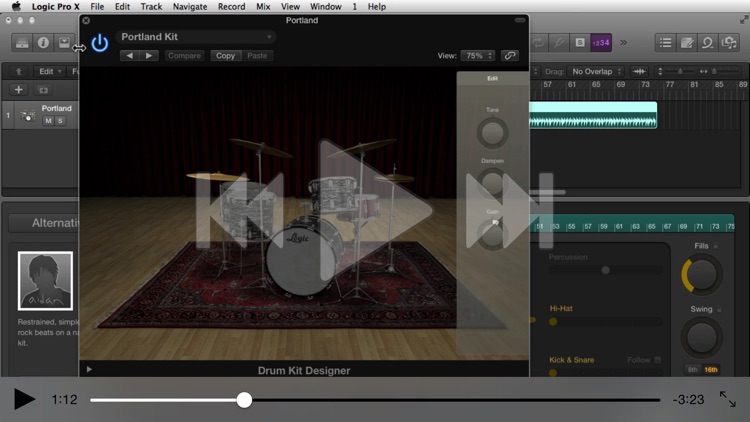Open the tracks Edit dropdown
Viewport: 750px width, 422px height.
click(50, 71)
